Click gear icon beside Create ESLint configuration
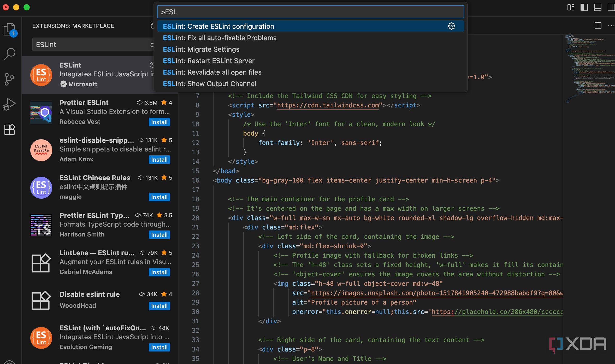This screenshot has height=364, width=615. click(x=451, y=26)
